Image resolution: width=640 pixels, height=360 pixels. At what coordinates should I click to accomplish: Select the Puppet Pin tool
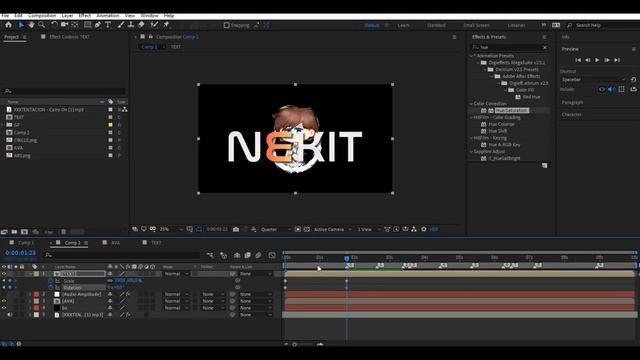(x=166, y=25)
